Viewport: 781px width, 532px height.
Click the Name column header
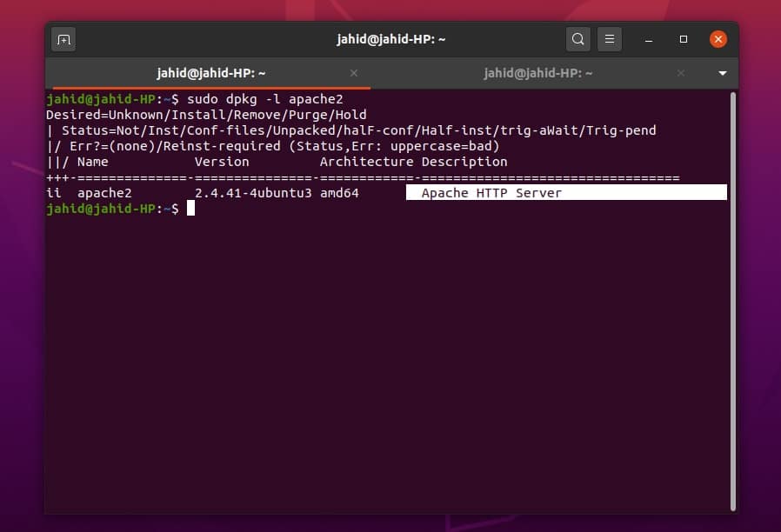click(93, 162)
